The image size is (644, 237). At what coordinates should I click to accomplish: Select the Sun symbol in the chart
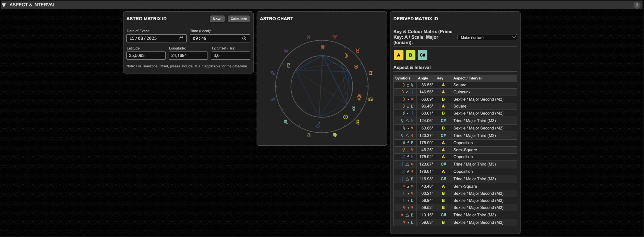346,117
